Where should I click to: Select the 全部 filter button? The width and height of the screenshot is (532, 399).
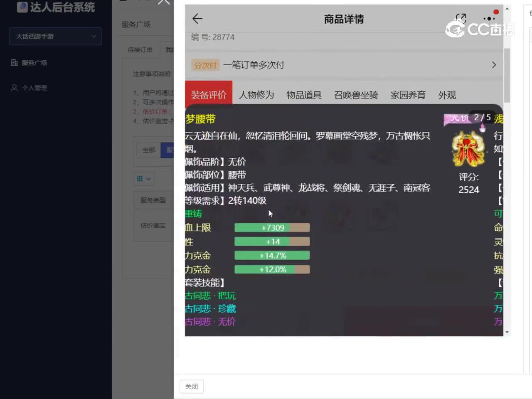pyautogui.click(x=149, y=150)
